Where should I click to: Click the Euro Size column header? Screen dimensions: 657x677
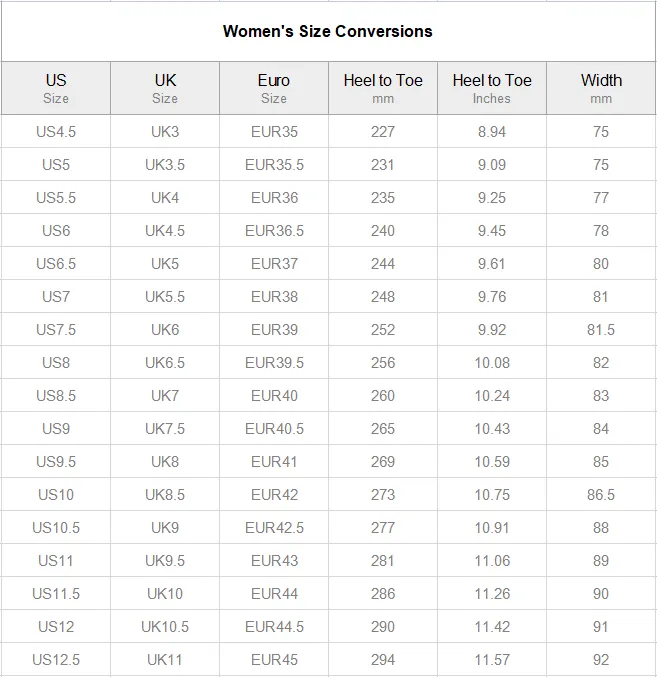pos(274,88)
